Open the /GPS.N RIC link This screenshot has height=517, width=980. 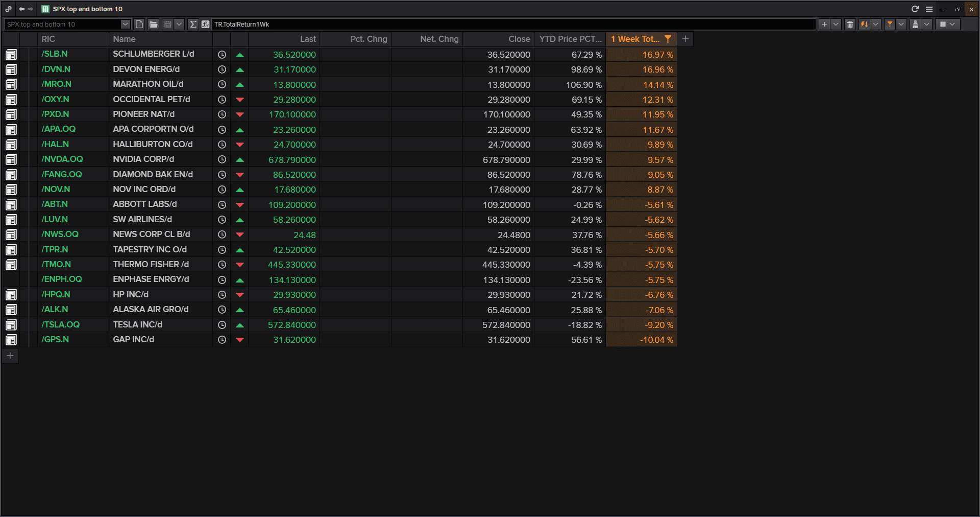point(55,340)
